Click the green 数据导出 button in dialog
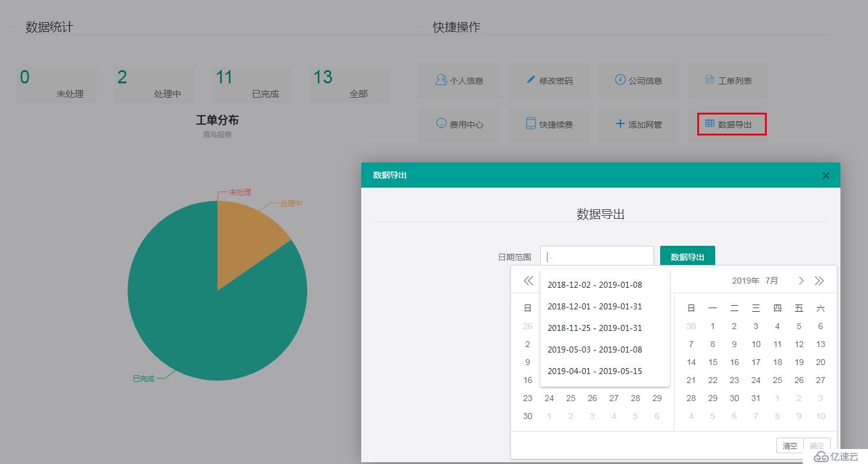The image size is (868, 464). [x=688, y=257]
